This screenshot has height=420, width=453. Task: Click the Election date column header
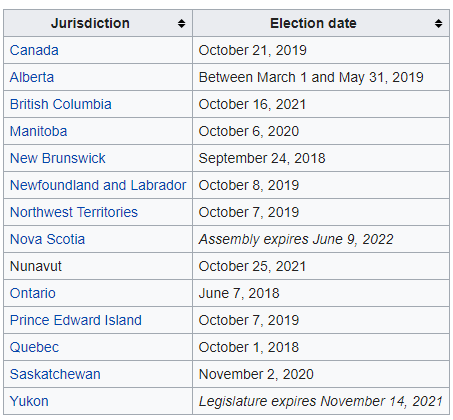321,23
